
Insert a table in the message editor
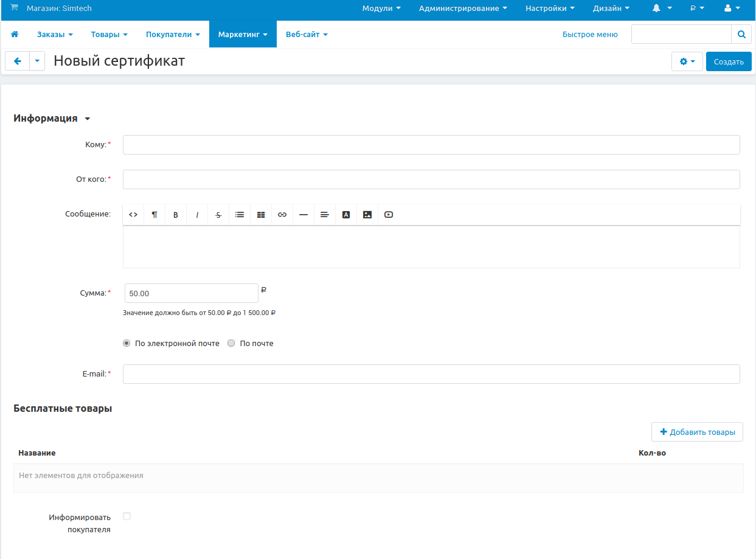[261, 215]
